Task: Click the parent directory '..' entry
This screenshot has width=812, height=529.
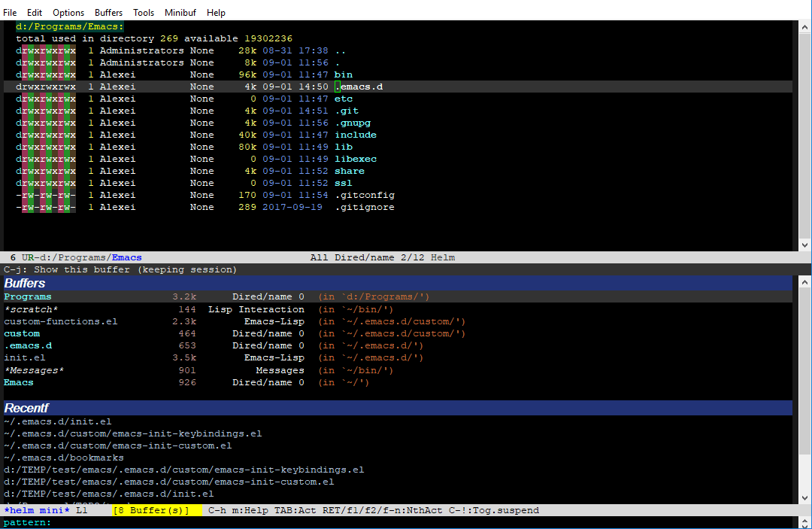Action: pyautogui.click(x=341, y=50)
